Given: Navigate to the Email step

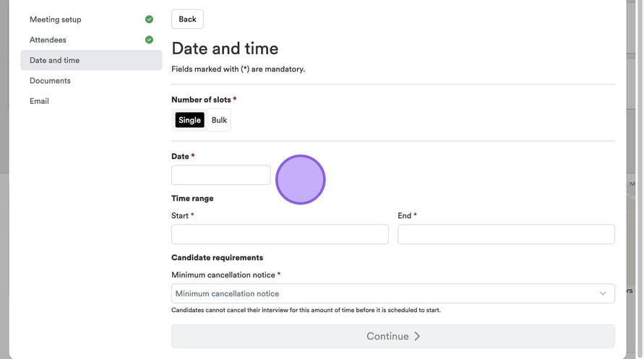Looking at the screenshot, I should (39, 101).
